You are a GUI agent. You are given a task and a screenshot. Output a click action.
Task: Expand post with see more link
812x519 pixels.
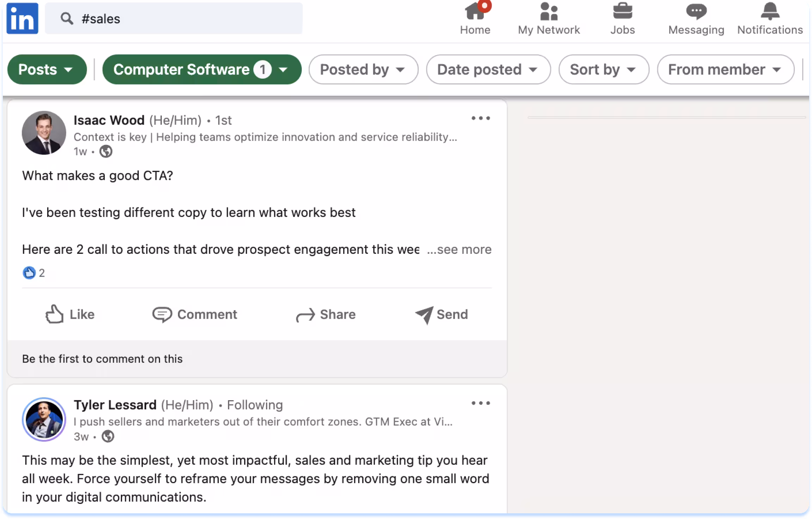(x=459, y=250)
